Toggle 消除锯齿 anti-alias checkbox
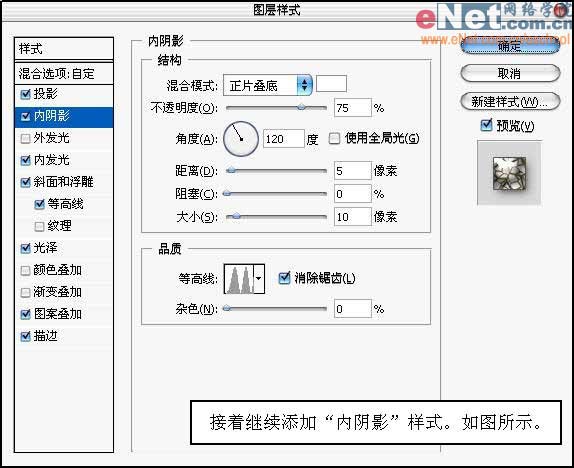Viewport: 574px width, 468px height. (x=284, y=278)
